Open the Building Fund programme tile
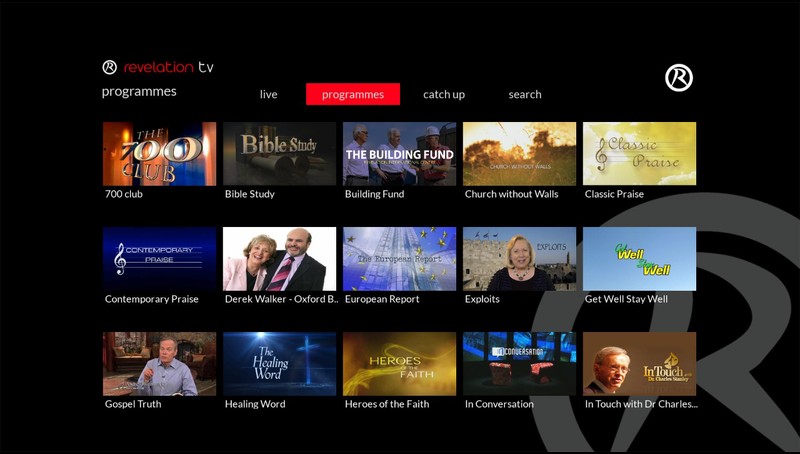This screenshot has height=454, width=800. pyautogui.click(x=399, y=153)
